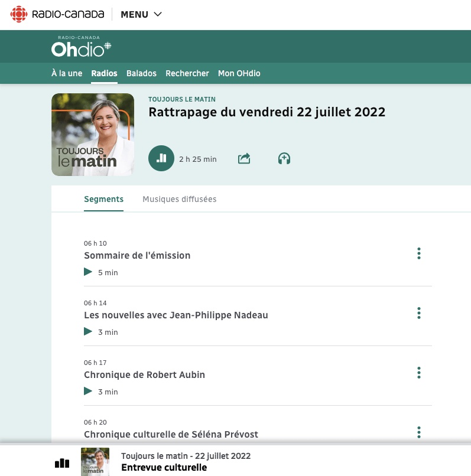
Task: Open options for Sommaire de l'émission
Action: pyautogui.click(x=419, y=254)
